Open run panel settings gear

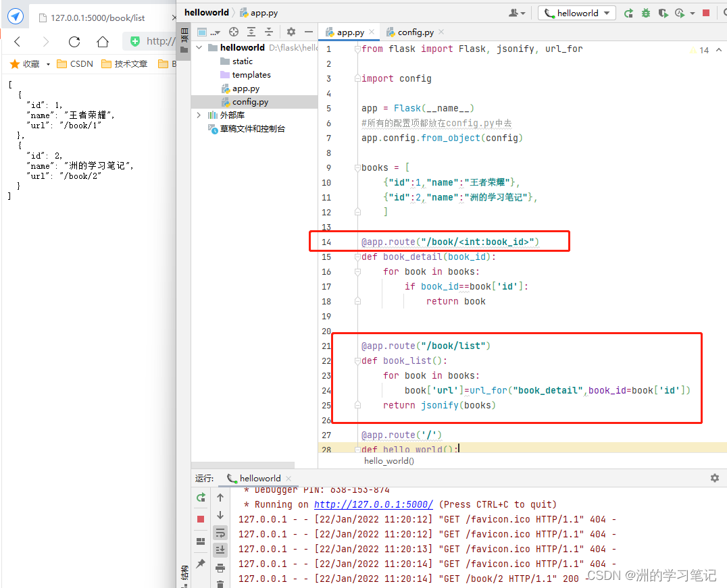(715, 478)
